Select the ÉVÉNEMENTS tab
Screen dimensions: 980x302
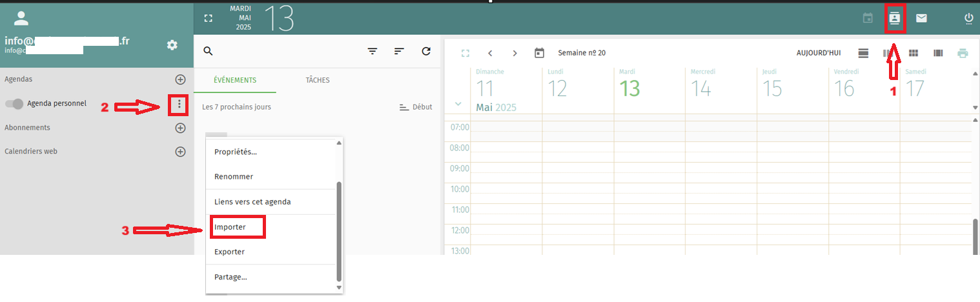tap(236, 80)
